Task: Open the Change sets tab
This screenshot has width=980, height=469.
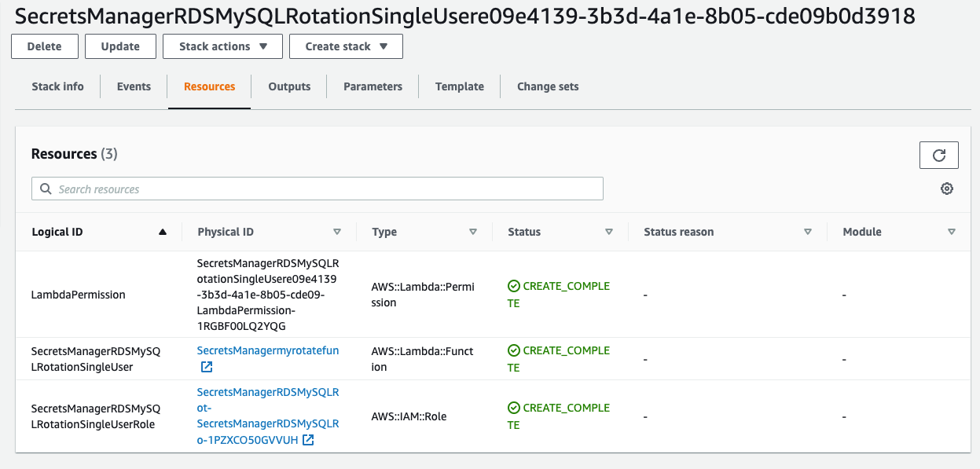Action: tap(548, 86)
